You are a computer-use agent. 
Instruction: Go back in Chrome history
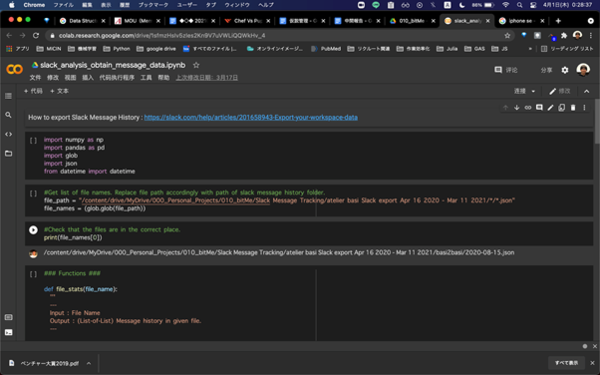click(x=9, y=35)
